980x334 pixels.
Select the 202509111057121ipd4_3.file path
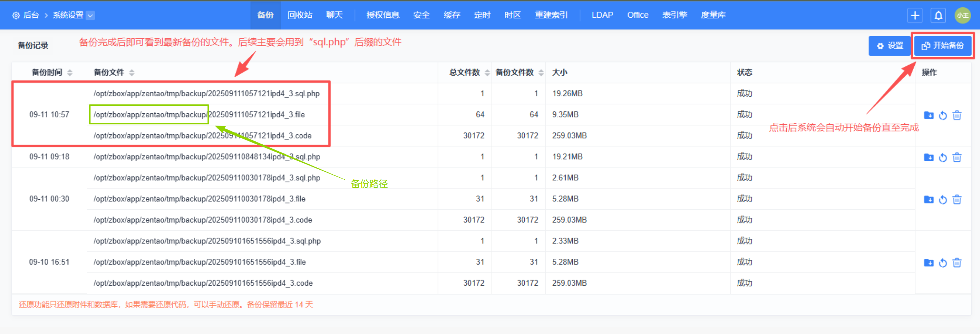(199, 115)
